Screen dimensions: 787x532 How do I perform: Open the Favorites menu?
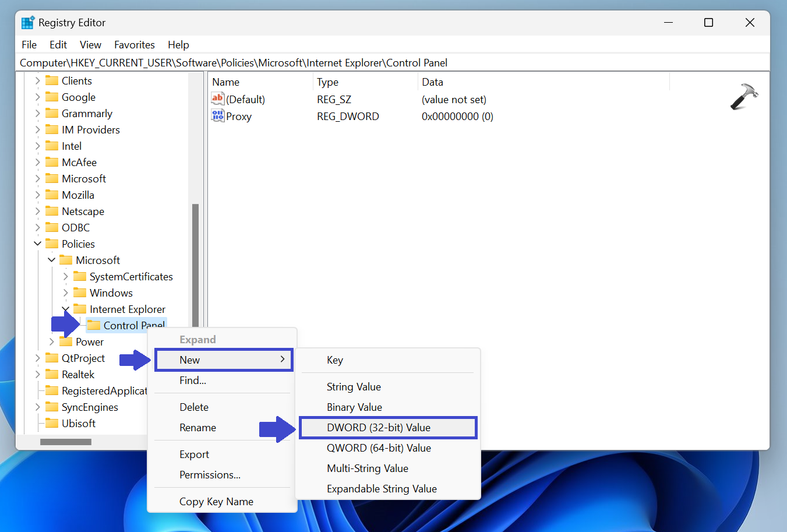point(134,45)
